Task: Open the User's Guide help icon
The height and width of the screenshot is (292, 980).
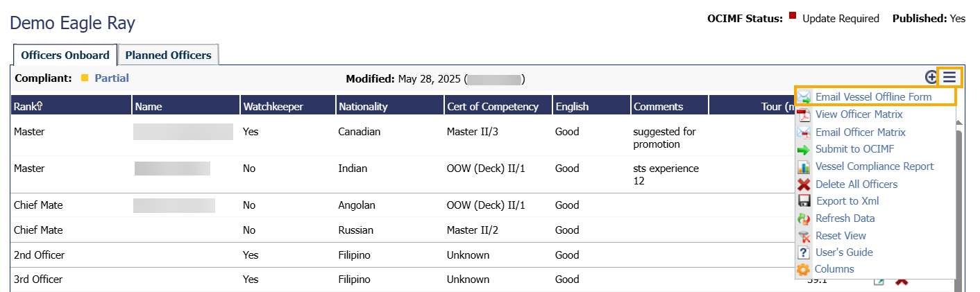Action: click(804, 252)
